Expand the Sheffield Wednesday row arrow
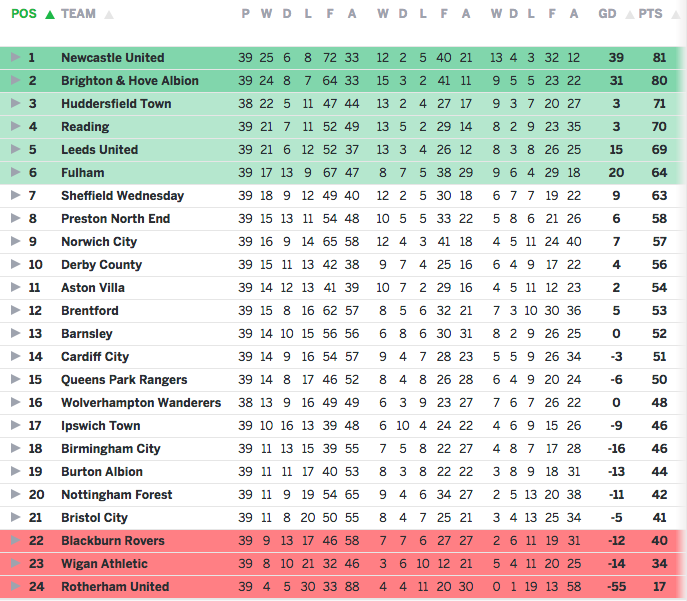The width and height of the screenshot is (687, 601). pos(15,196)
